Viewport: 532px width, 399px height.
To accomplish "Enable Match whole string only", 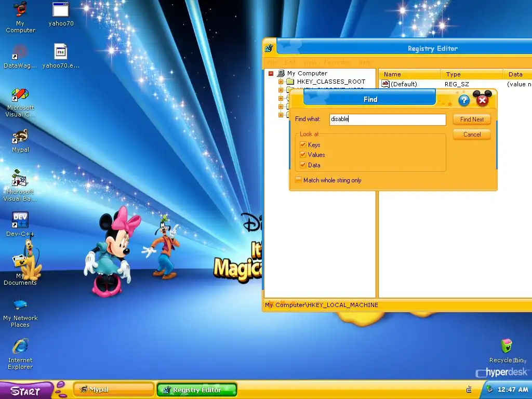I will (298, 180).
